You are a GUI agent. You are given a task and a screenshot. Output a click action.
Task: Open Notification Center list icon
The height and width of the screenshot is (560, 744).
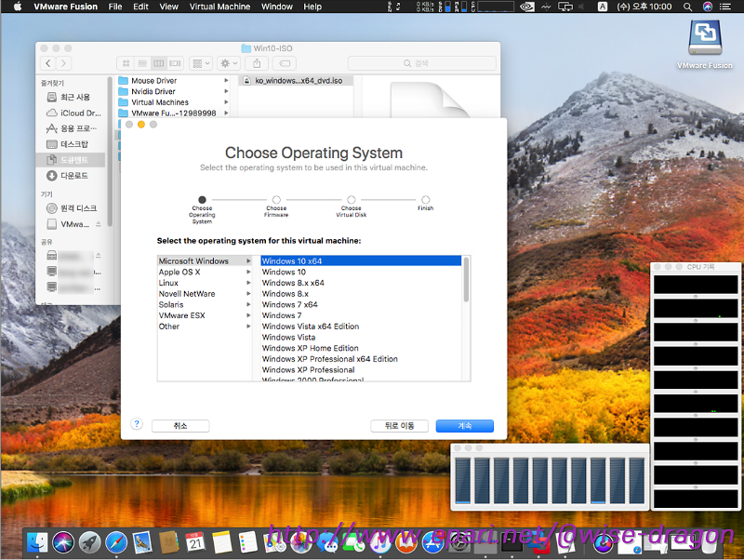pos(725,7)
